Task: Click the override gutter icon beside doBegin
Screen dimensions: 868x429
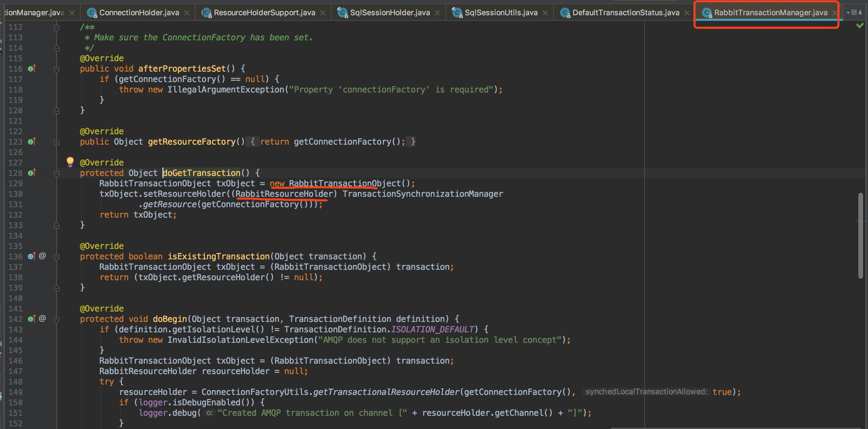Action: [x=32, y=319]
